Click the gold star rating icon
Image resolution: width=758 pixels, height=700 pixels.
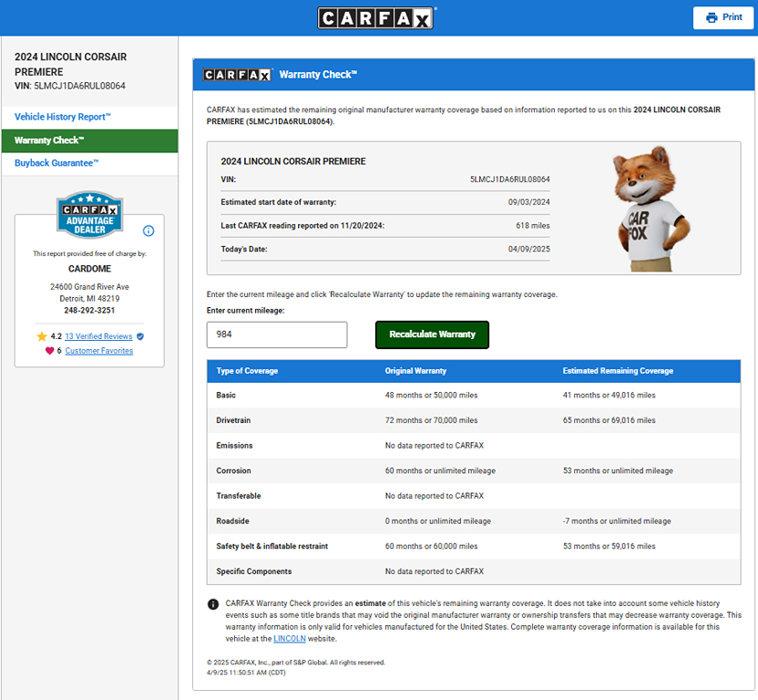tap(41, 336)
